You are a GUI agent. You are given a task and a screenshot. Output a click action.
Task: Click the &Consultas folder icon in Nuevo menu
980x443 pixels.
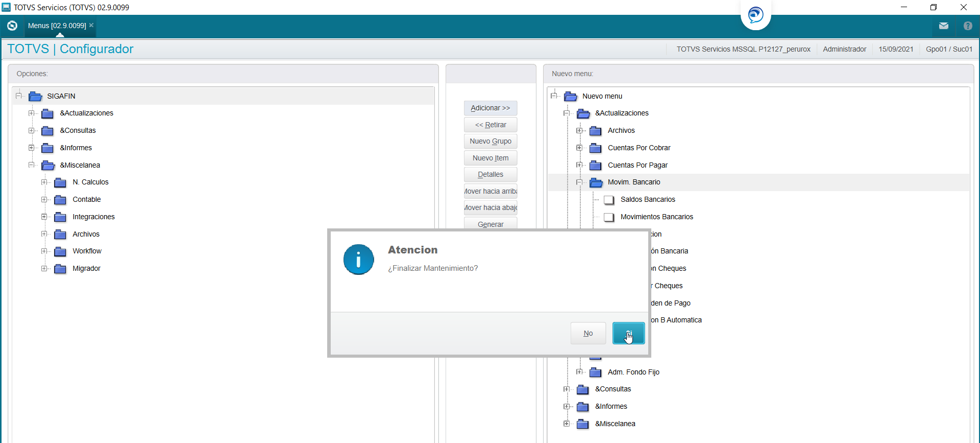tap(583, 390)
